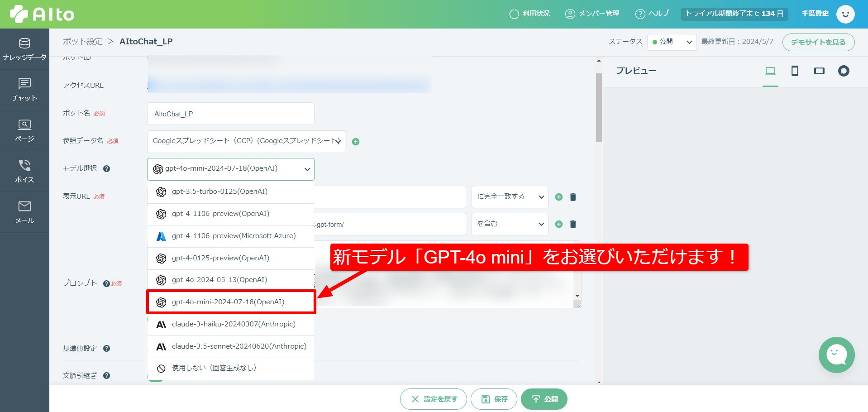Screen dimensions: 868x412
Task: Show help for プロンプト
Action: point(106,284)
